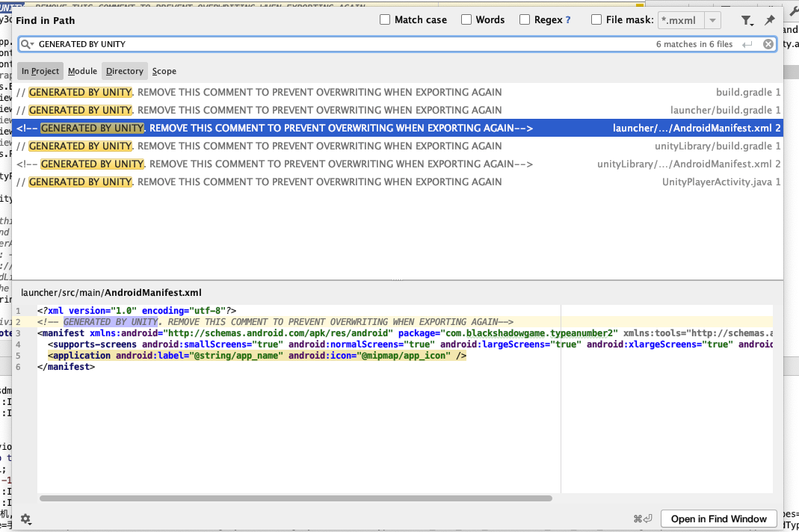Viewport: 799px width, 532px height.
Task: Enable Regex matching
Action: [524, 19]
